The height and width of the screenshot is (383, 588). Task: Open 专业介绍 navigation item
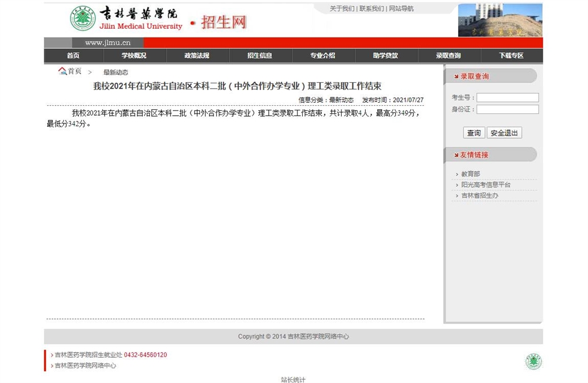pyautogui.click(x=322, y=55)
